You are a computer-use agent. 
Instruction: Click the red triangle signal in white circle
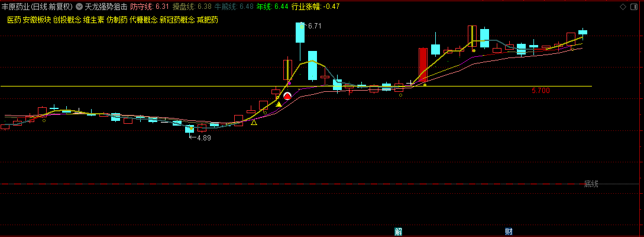[x=287, y=96]
